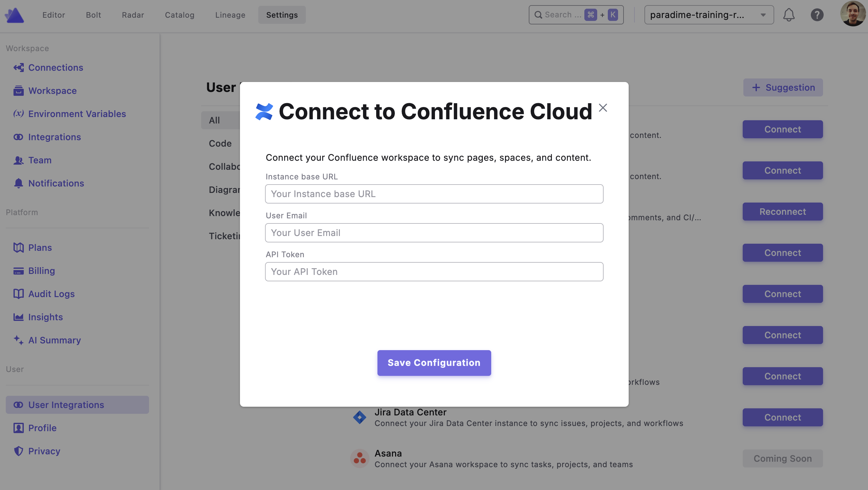
Task: Open Audit Logs page
Action: (51, 294)
